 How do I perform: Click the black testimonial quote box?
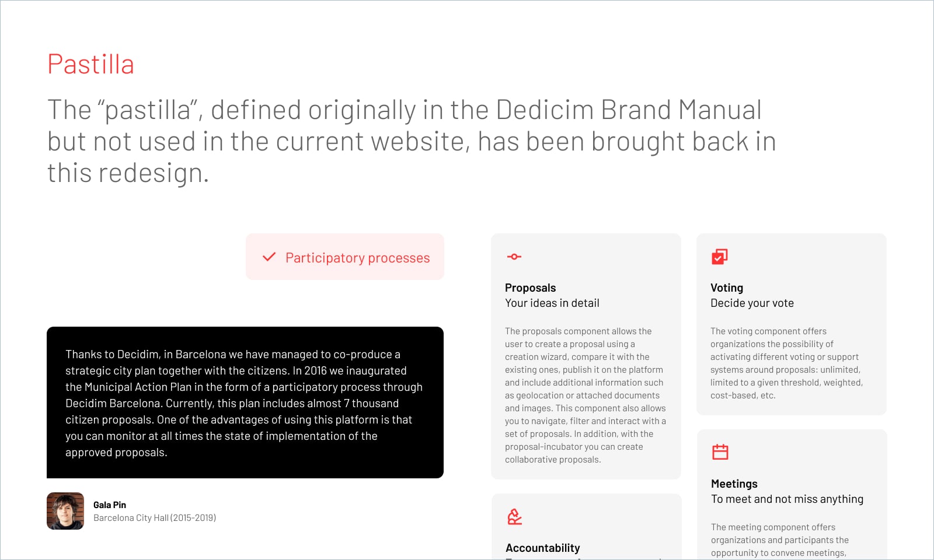pyautogui.click(x=245, y=402)
